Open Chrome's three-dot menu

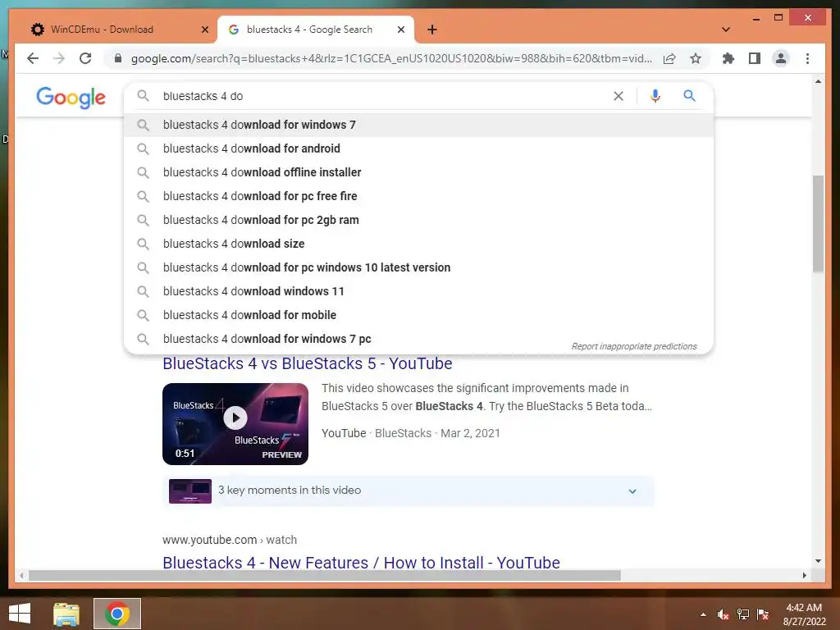[807, 58]
